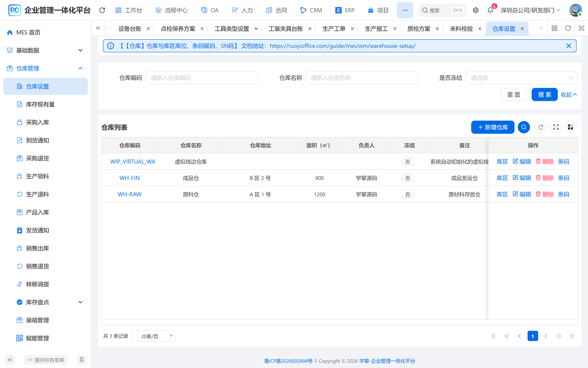Viewport: 588px width, 368px height.
Task: Open the 流程中心 top menu
Action: (171, 10)
